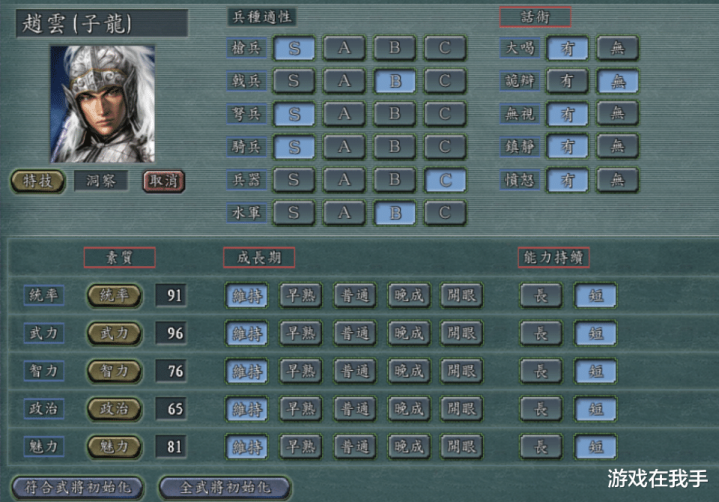Set 鎮靜 to 有

pos(567,147)
